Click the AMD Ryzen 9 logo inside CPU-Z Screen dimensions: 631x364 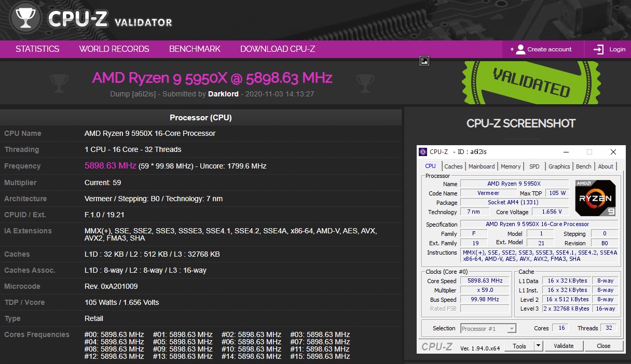pyautogui.click(x=595, y=198)
